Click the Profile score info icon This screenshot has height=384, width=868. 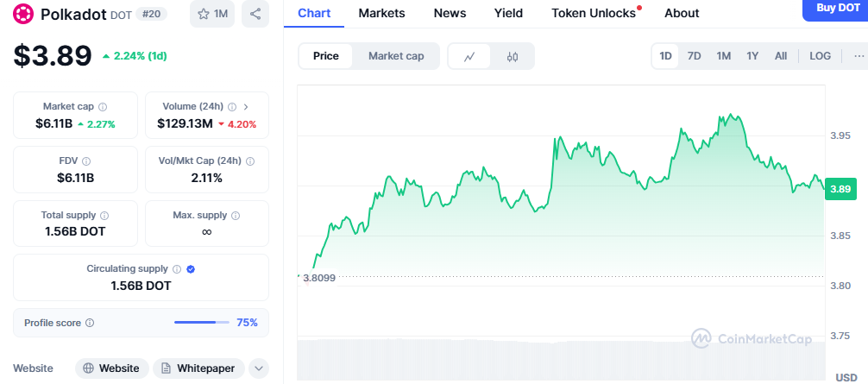(90, 323)
